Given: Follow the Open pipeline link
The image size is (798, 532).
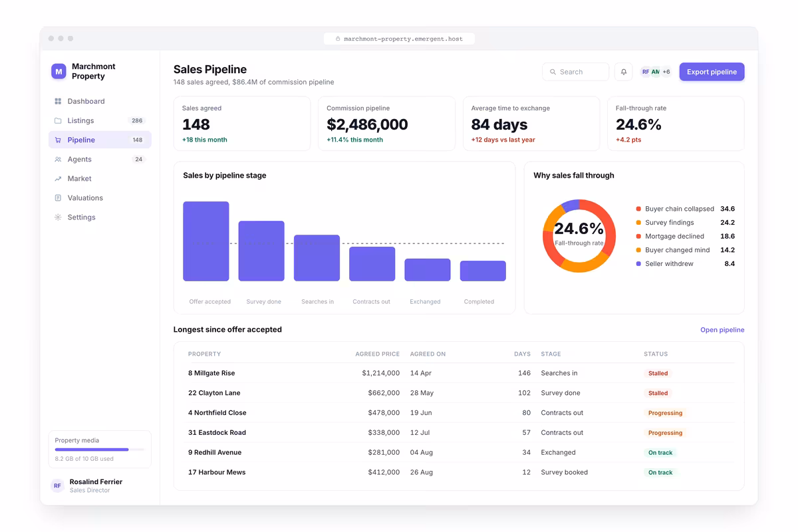Looking at the screenshot, I should pyautogui.click(x=722, y=330).
